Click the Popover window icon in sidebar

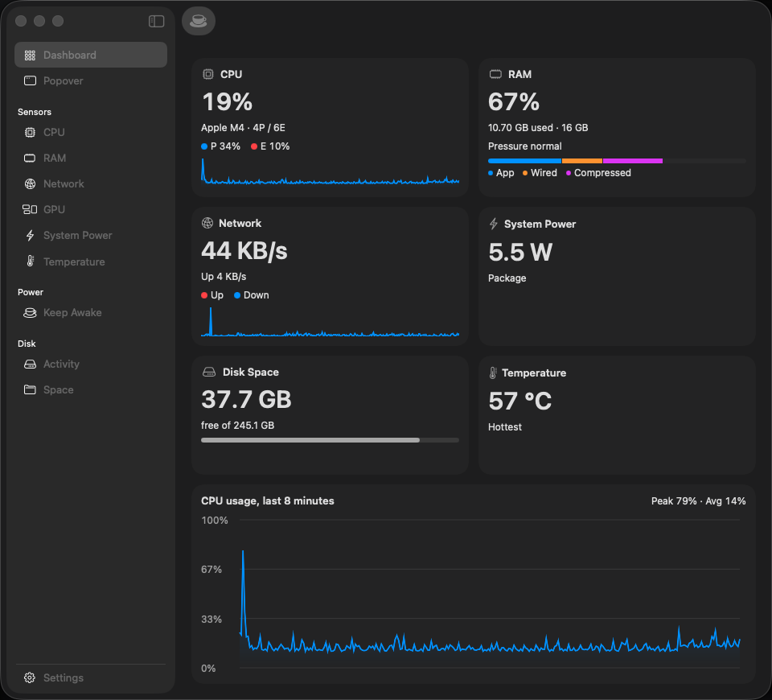pyautogui.click(x=30, y=80)
